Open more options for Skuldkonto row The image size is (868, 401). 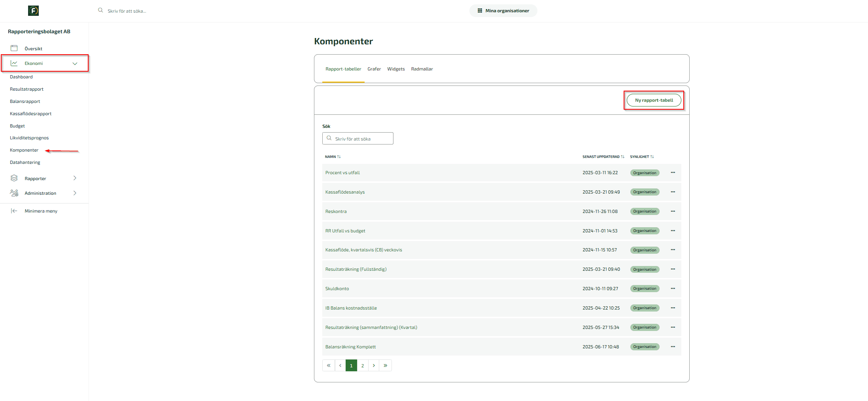pos(673,289)
